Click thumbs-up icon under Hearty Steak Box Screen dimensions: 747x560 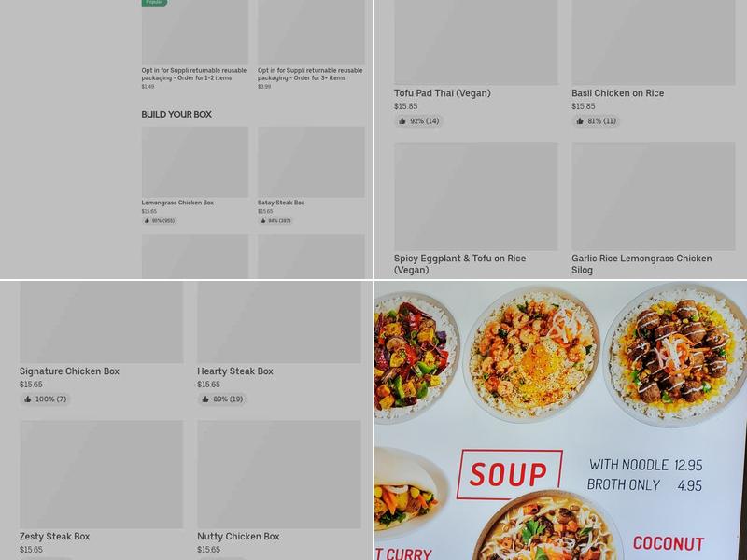(x=205, y=399)
